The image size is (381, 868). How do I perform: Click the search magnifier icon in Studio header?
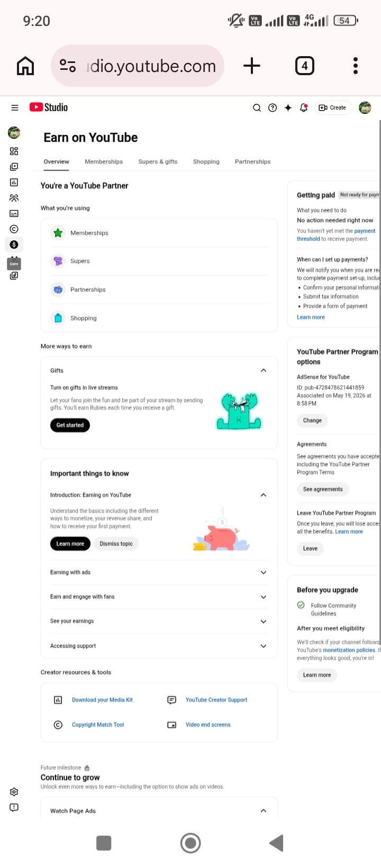click(x=257, y=107)
